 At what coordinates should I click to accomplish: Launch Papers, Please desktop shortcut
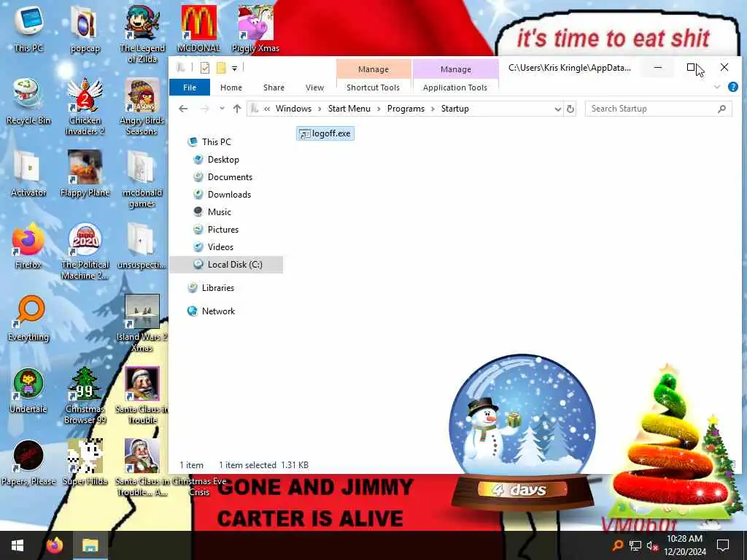coord(28,463)
